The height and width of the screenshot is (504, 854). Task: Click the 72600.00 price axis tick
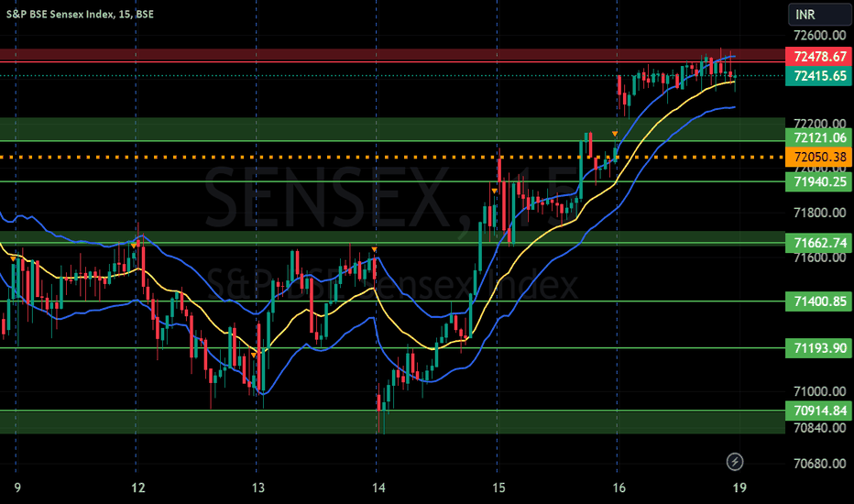(820, 36)
